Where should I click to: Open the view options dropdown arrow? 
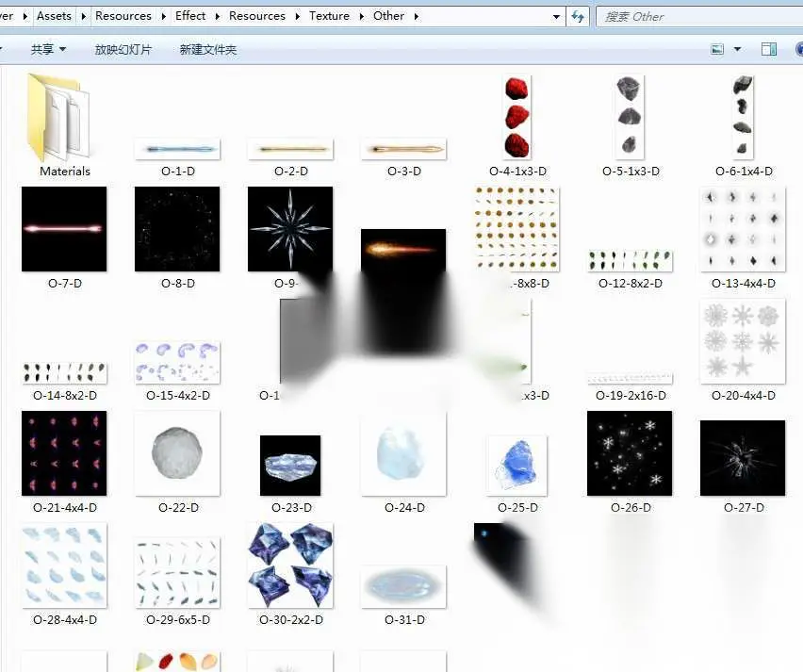click(737, 49)
